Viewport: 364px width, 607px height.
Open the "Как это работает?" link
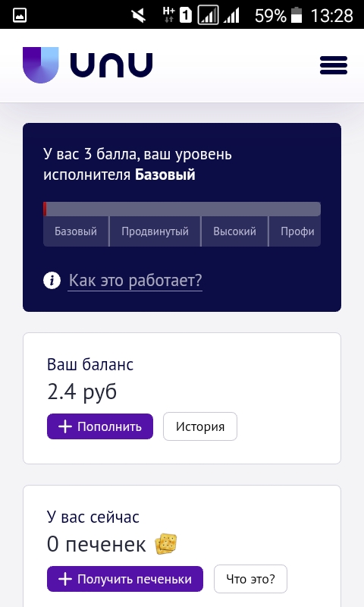click(x=136, y=280)
